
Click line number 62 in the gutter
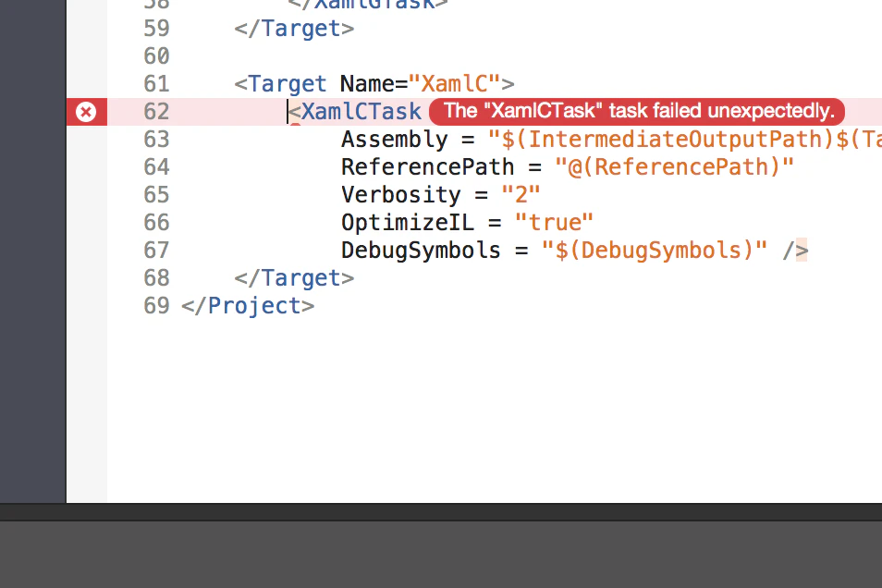156,112
